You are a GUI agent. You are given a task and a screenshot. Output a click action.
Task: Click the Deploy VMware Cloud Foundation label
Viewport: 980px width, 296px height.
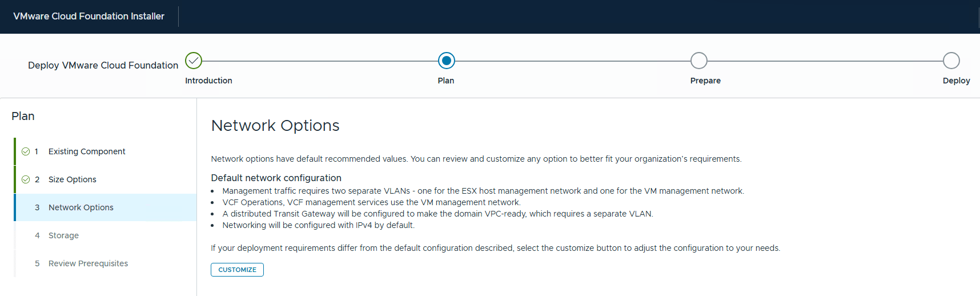tap(103, 65)
